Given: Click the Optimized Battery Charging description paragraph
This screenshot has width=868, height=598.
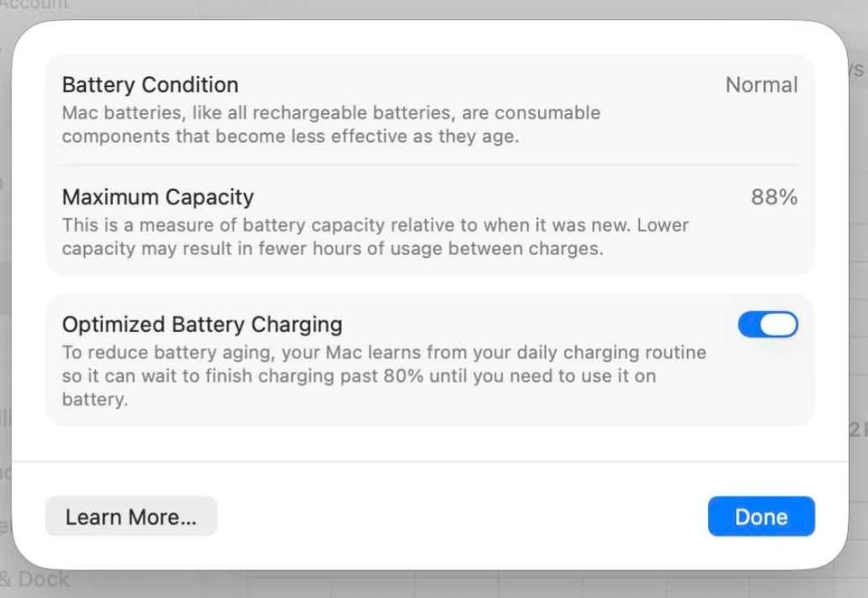Looking at the screenshot, I should pos(383,375).
